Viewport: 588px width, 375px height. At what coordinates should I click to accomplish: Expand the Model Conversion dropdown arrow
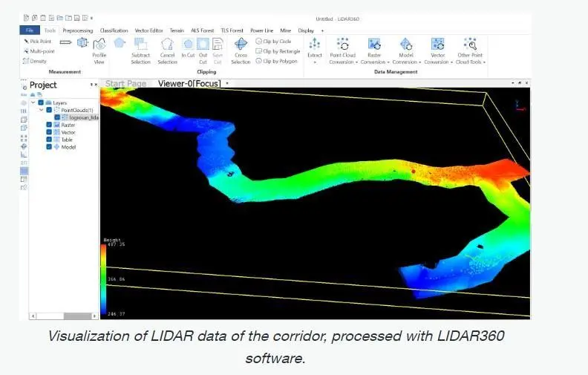tap(420, 62)
